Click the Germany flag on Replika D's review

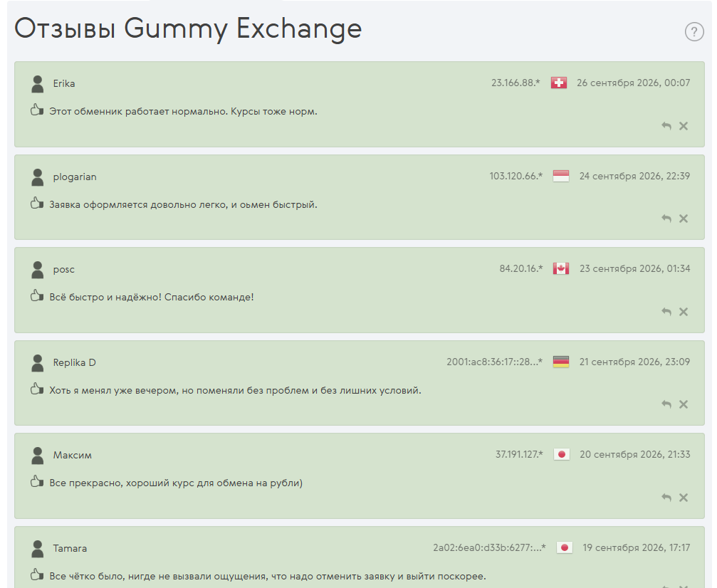(561, 362)
